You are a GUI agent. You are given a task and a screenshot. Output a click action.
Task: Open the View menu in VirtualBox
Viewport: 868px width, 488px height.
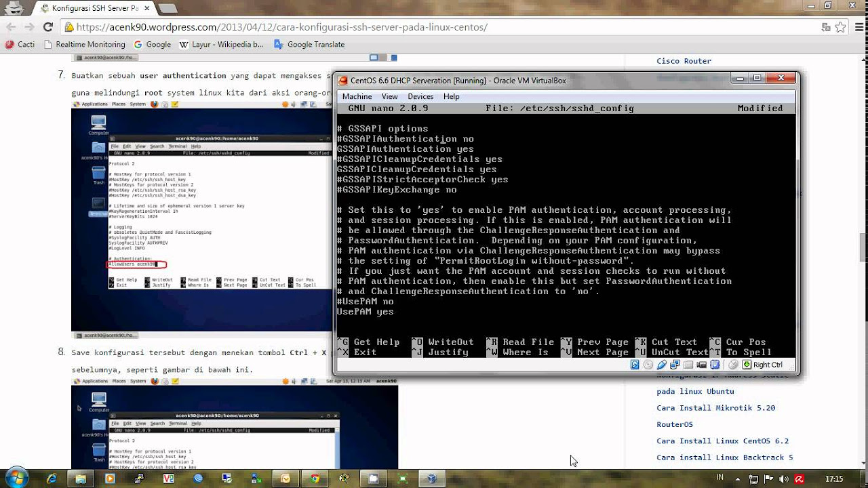(389, 97)
